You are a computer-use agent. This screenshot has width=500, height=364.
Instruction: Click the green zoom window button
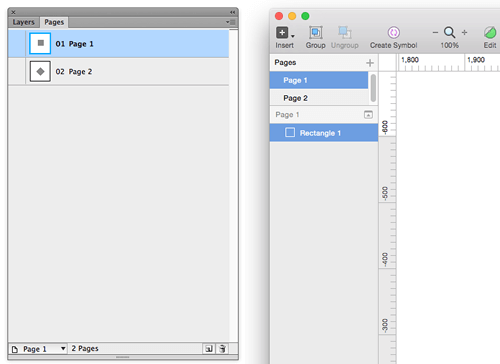coord(305,16)
